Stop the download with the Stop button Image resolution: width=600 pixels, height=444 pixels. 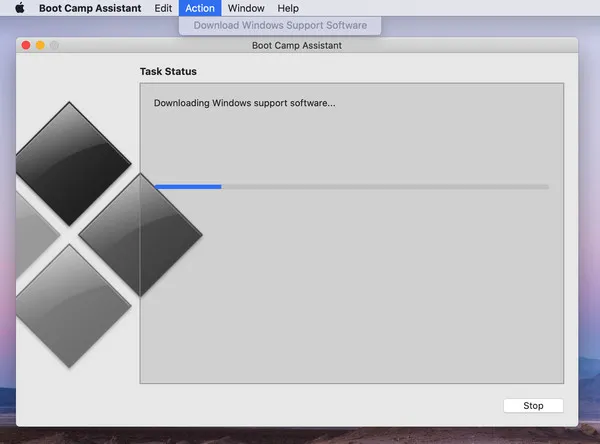tap(533, 406)
